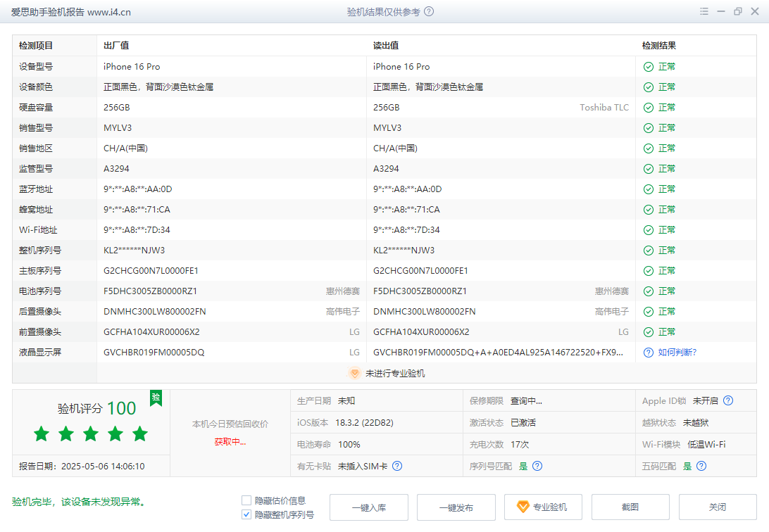Click the green check icon in 蓝牙地址 row
769x532 pixels.
pyautogui.click(x=649, y=189)
